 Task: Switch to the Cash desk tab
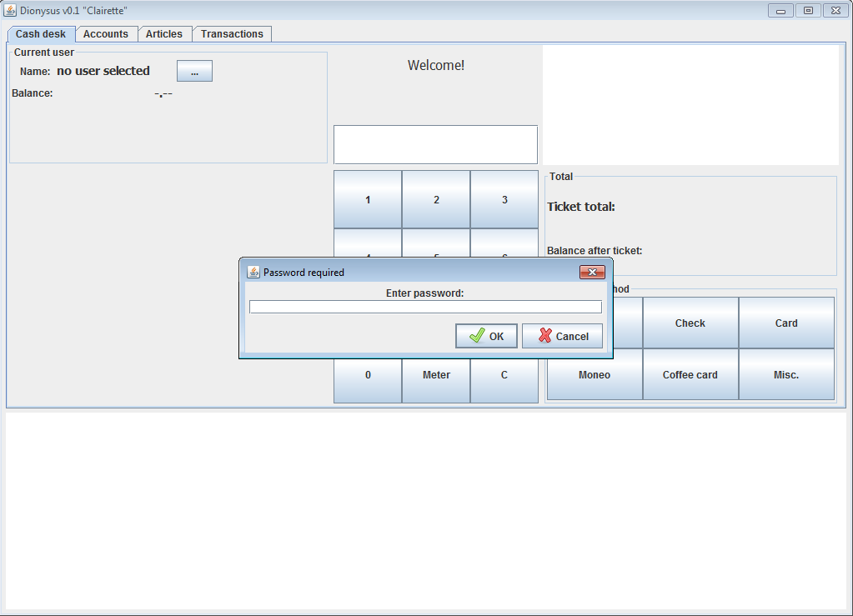click(41, 33)
